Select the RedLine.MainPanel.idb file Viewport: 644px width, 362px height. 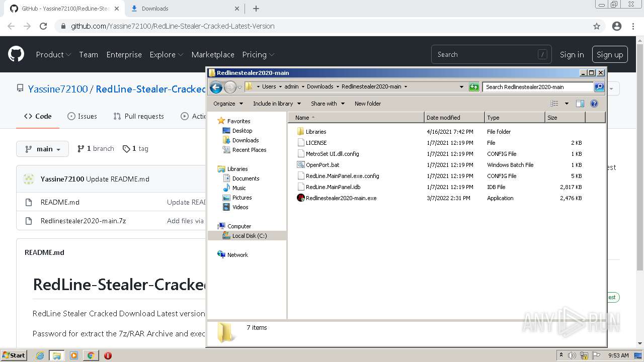point(333,187)
